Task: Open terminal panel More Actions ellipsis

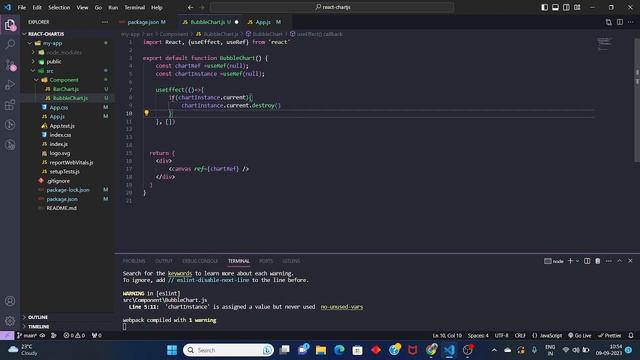Action: (609, 261)
